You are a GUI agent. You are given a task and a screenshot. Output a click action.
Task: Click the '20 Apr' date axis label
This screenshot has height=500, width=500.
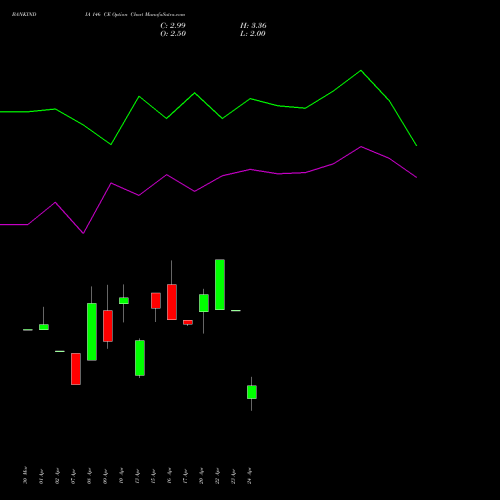tap(201, 476)
